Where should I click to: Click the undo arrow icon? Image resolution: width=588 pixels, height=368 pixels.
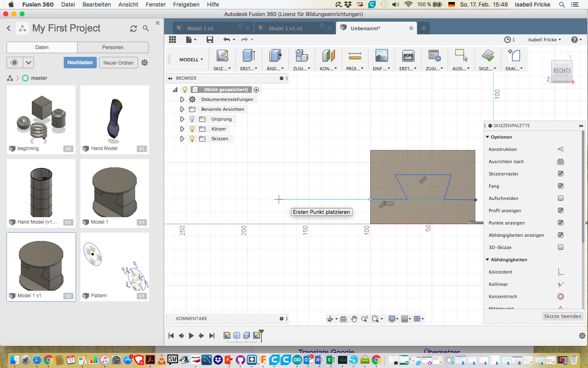point(227,40)
